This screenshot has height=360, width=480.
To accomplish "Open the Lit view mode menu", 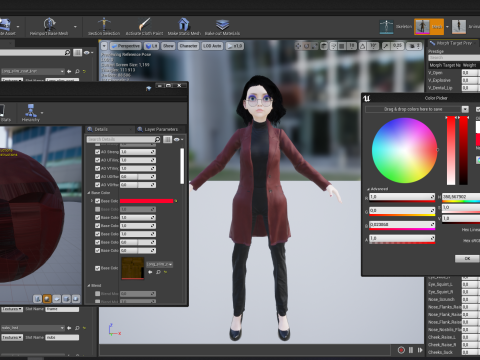I will tap(152, 46).
